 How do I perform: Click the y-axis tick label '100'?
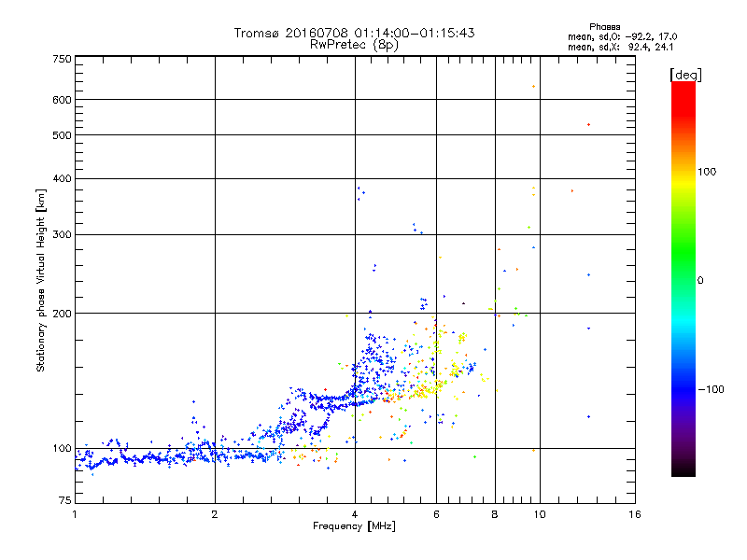62,449
